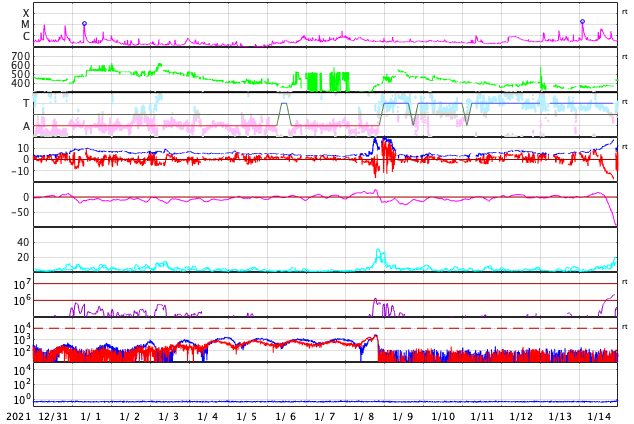Click the 1/ 4 date label
Screen dimensions: 634x424
pyautogui.click(x=208, y=417)
